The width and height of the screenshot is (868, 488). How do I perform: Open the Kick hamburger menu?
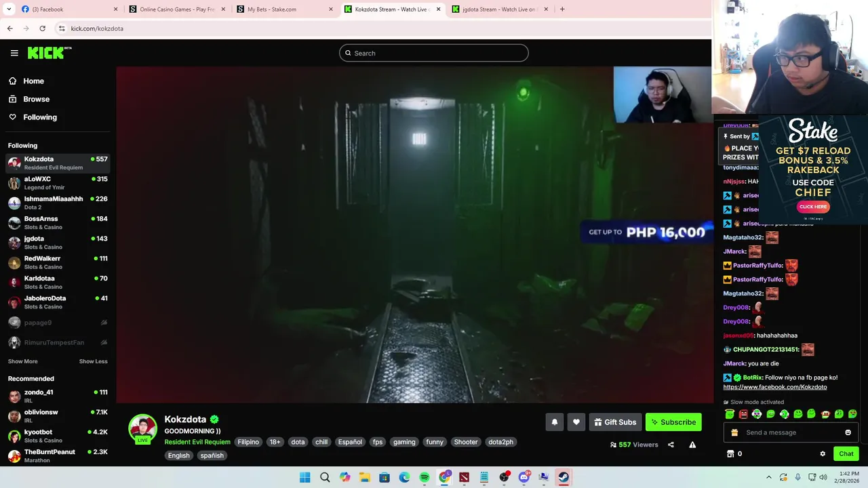tap(14, 53)
